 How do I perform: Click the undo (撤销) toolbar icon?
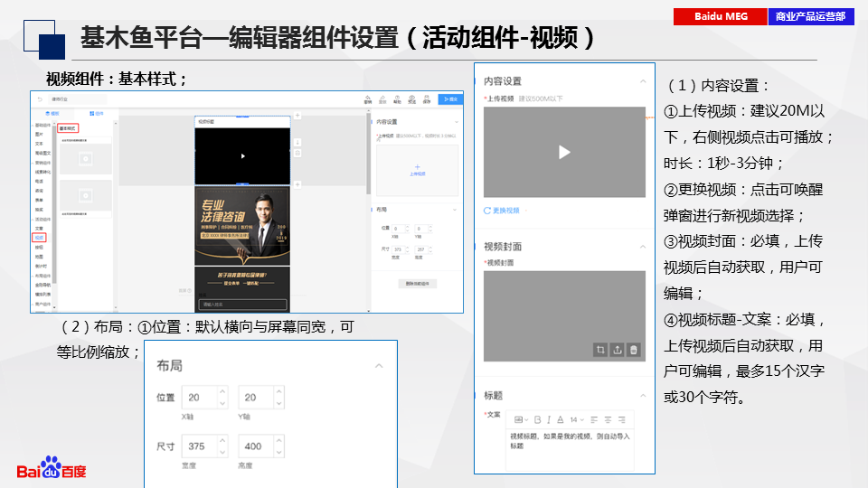coord(368,99)
